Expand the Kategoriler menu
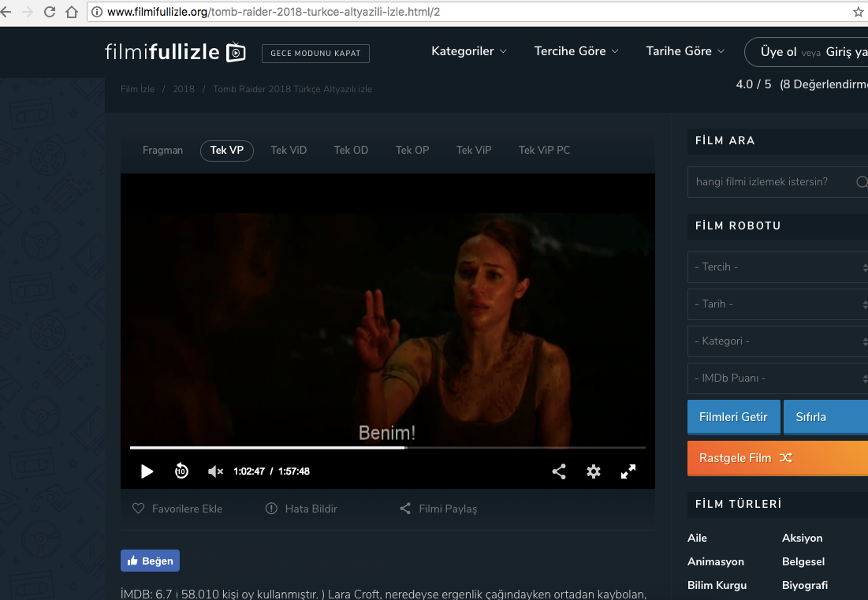The height and width of the screenshot is (600, 868). pos(469,51)
